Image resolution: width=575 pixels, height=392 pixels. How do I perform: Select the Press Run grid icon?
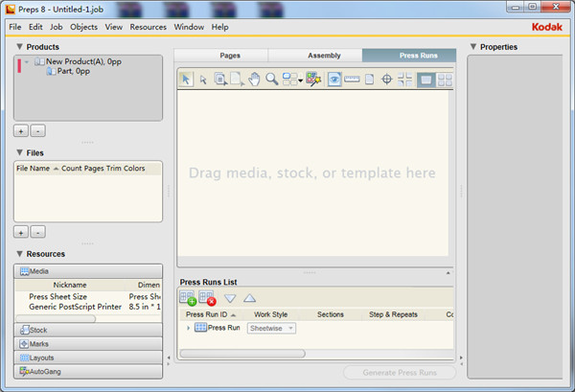[200, 327]
